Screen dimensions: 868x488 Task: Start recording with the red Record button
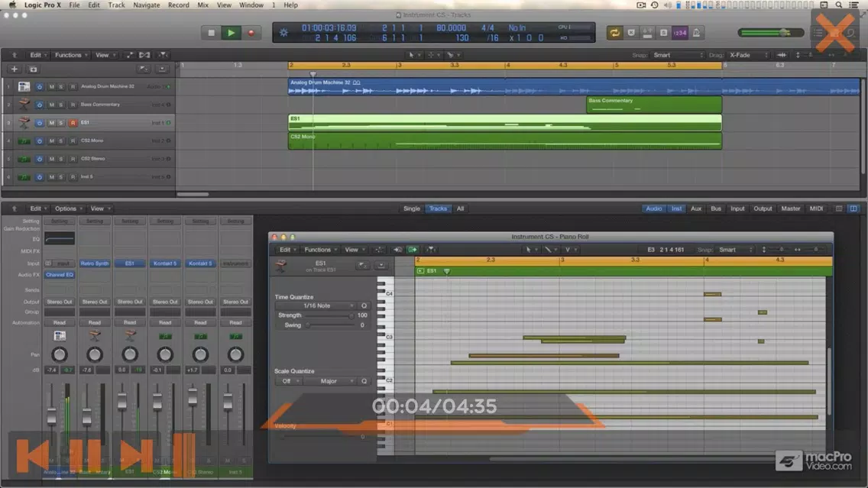point(251,33)
